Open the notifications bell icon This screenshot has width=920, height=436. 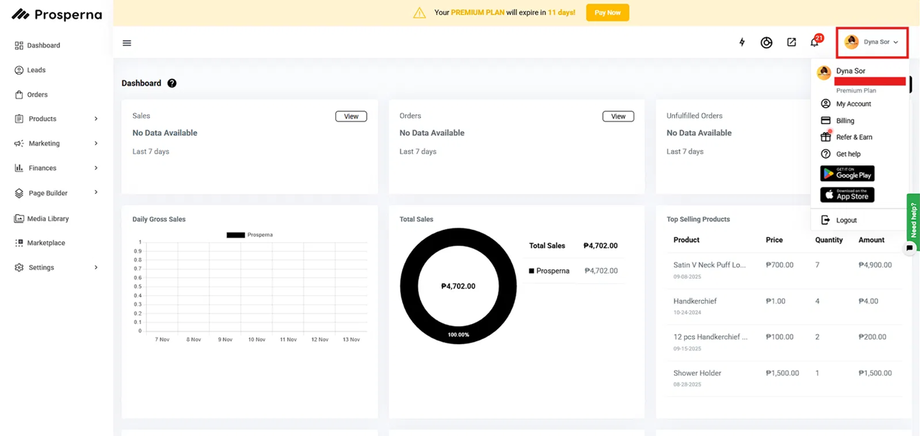coord(815,43)
